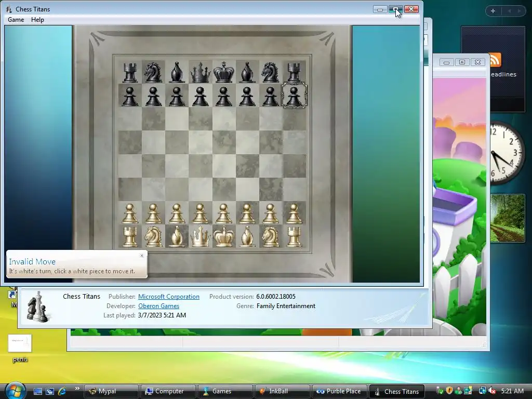Screen dimensions: 532x399
Task: Click the network tray icon
Action: pos(482,391)
